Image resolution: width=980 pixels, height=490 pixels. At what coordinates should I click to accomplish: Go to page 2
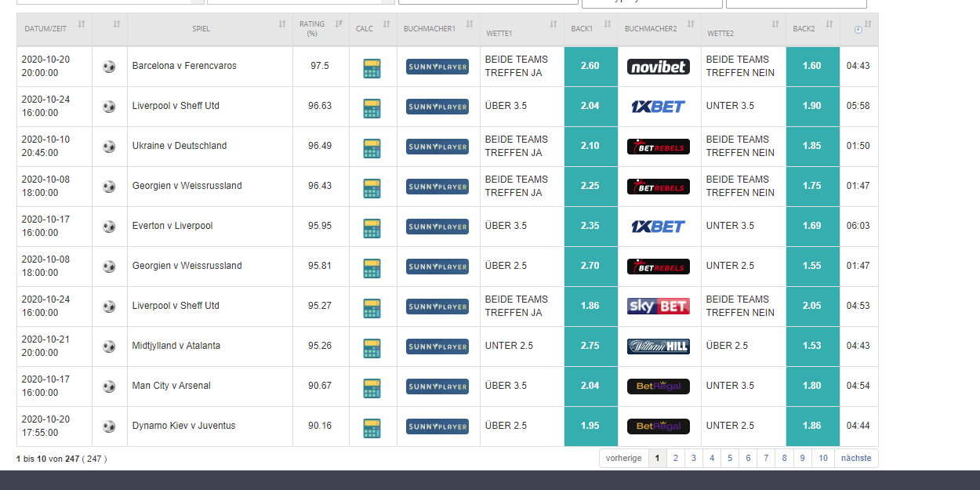pos(675,458)
